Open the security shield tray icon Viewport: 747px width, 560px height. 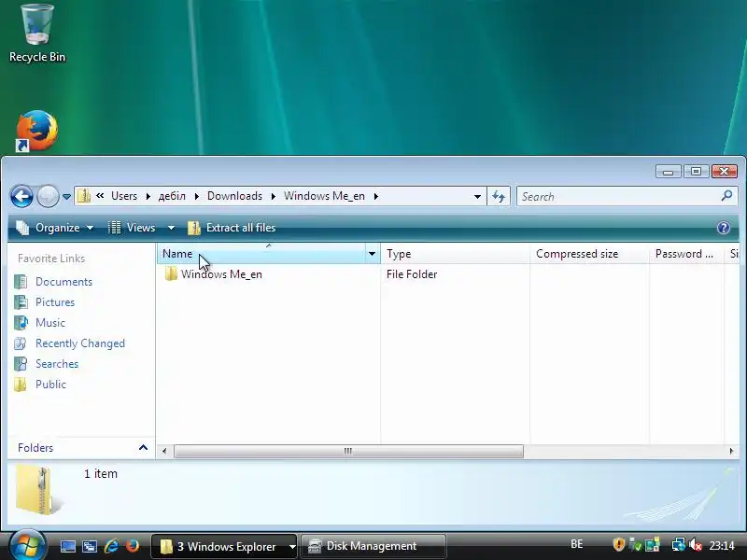point(618,544)
